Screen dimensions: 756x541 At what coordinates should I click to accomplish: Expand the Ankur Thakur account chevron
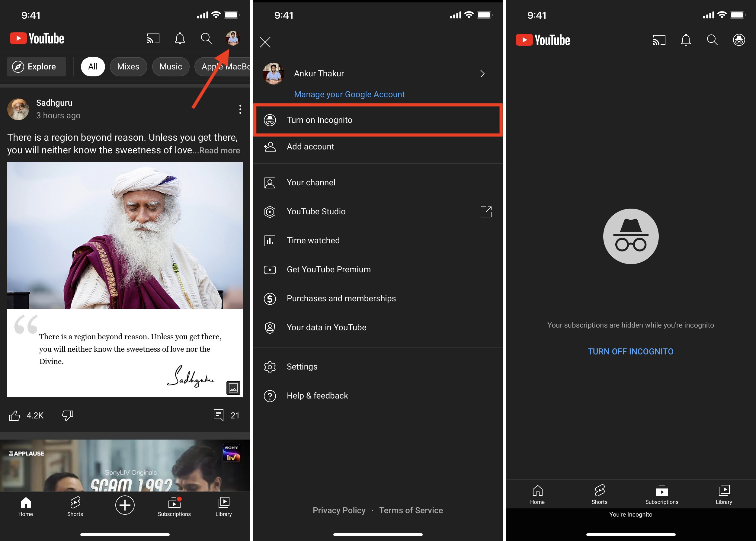pyautogui.click(x=482, y=74)
